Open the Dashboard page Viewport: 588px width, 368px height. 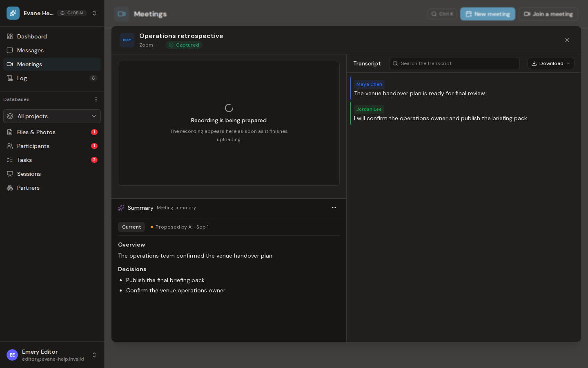[x=52, y=36]
